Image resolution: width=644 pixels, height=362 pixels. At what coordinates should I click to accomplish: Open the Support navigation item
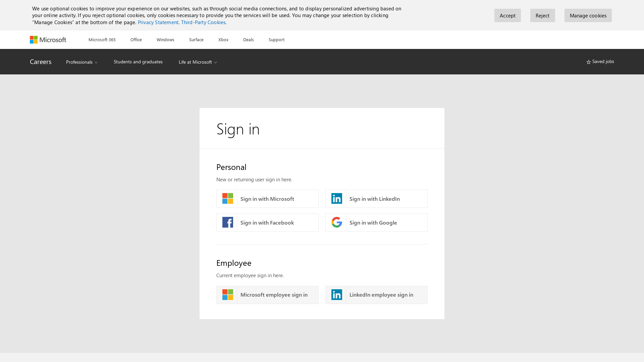point(277,40)
